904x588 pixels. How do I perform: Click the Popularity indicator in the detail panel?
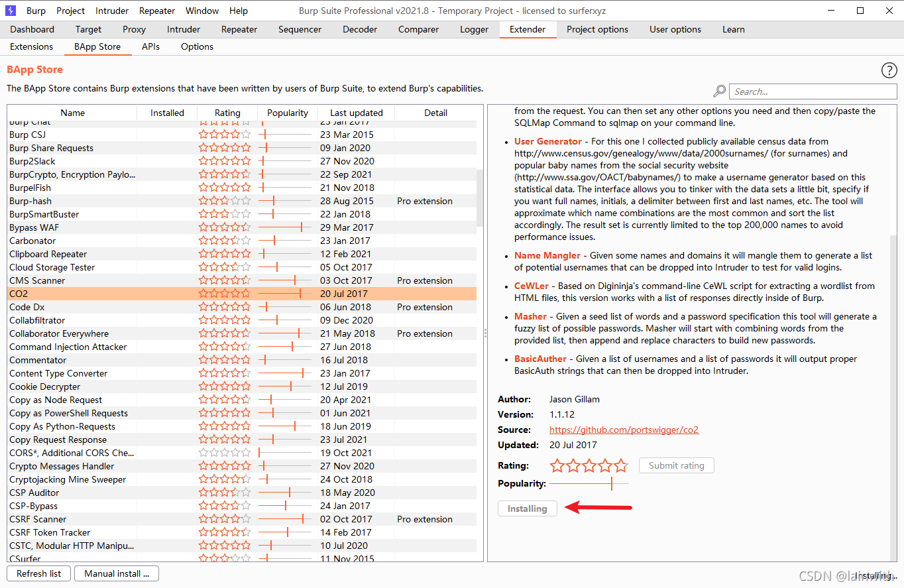(x=589, y=483)
